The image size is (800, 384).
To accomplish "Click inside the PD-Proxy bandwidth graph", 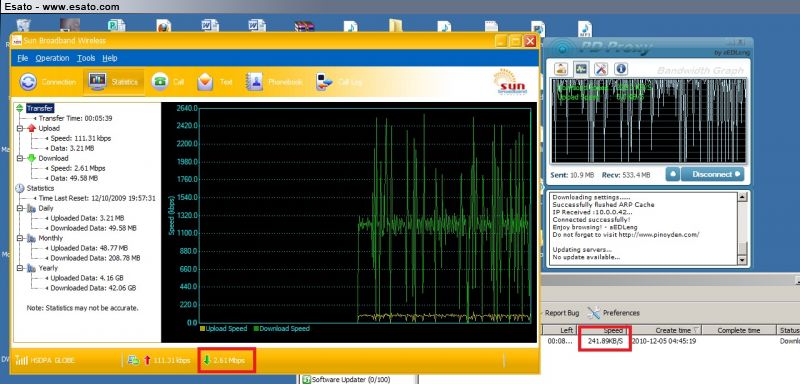I will pos(649,120).
